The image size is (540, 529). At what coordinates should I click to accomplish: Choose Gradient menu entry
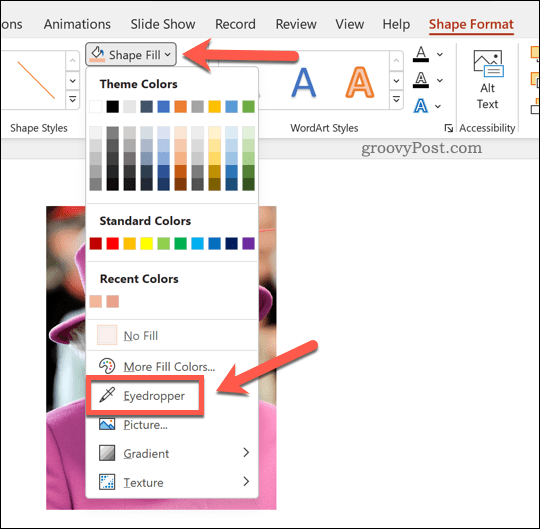click(x=172, y=453)
